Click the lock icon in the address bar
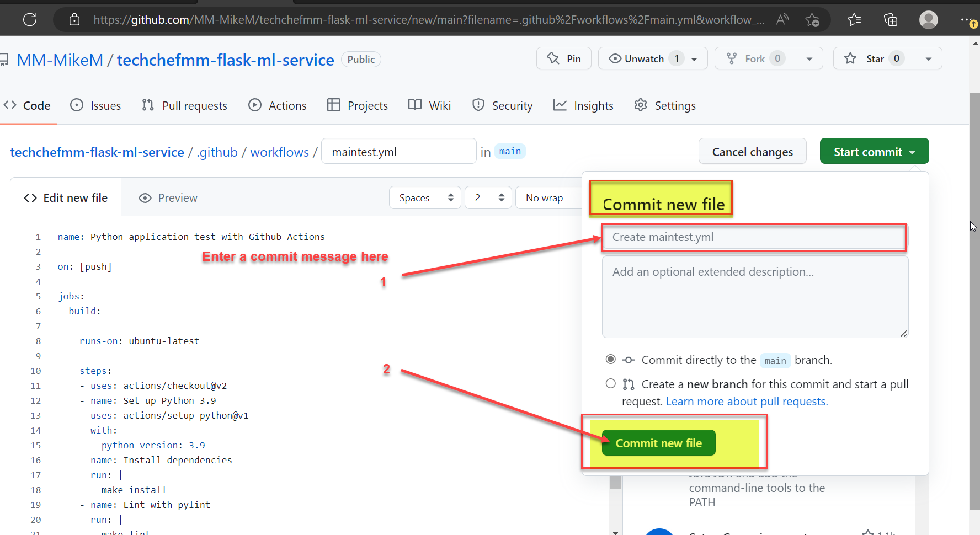The image size is (980, 535). click(x=73, y=19)
